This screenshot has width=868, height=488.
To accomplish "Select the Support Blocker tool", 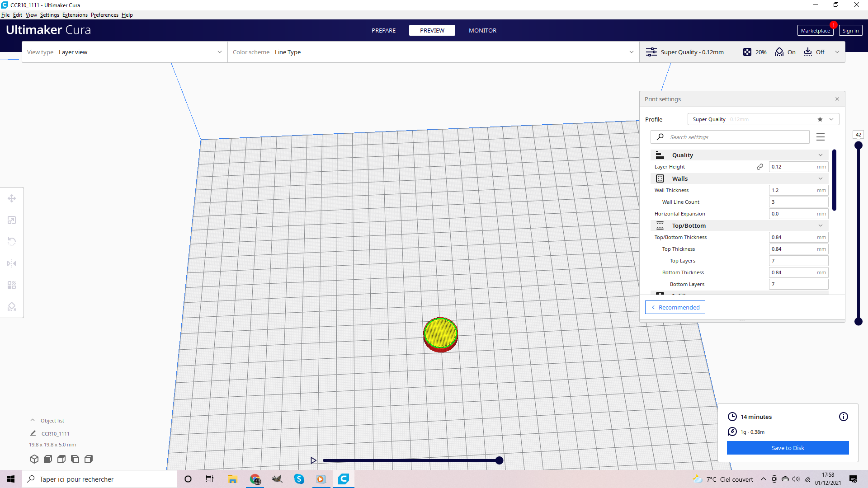I will point(12,307).
